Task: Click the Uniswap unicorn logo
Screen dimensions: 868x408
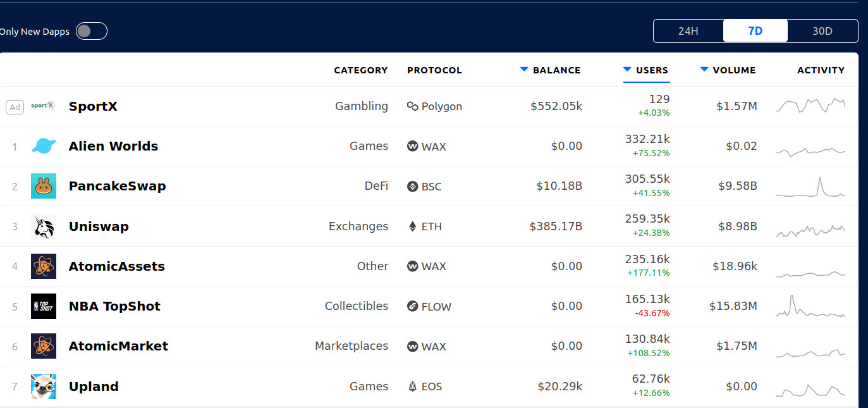Action: [44, 226]
